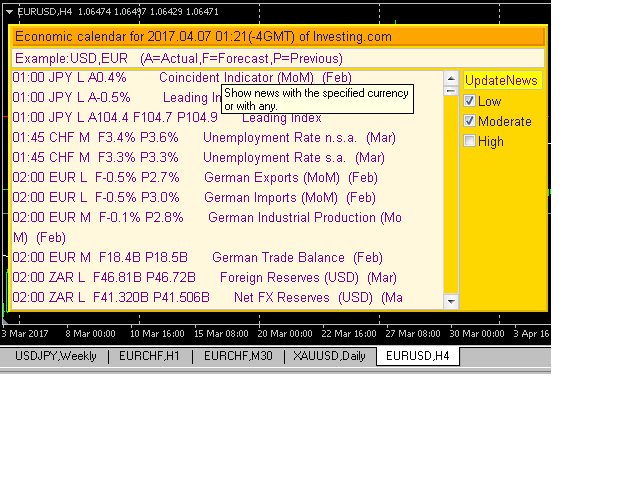Enable the High importance checkbox
The width and height of the screenshot is (640, 480).
470,141
